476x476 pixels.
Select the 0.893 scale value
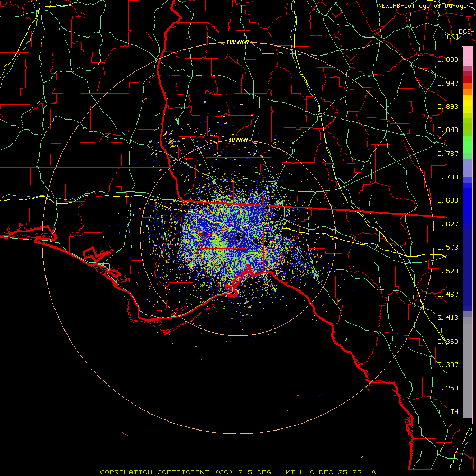[x=448, y=106]
